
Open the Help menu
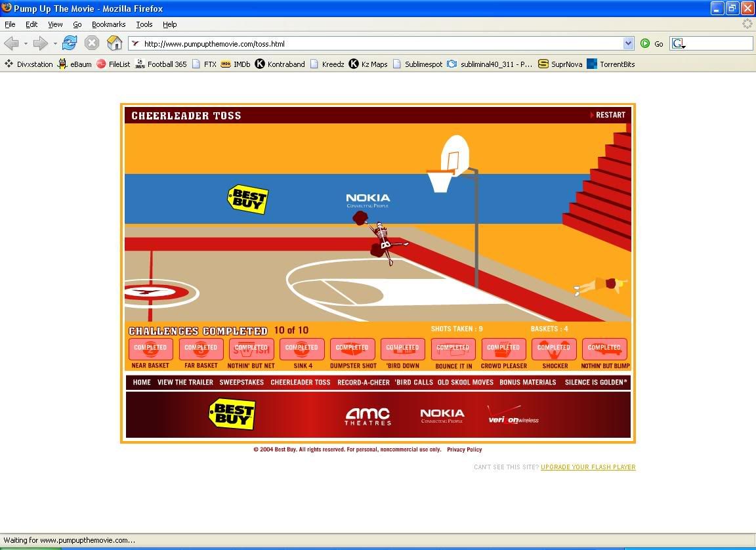[x=170, y=24]
